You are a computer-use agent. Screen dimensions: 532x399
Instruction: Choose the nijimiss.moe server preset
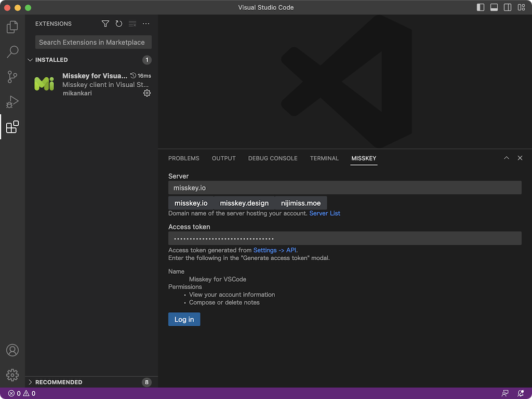(x=301, y=203)
